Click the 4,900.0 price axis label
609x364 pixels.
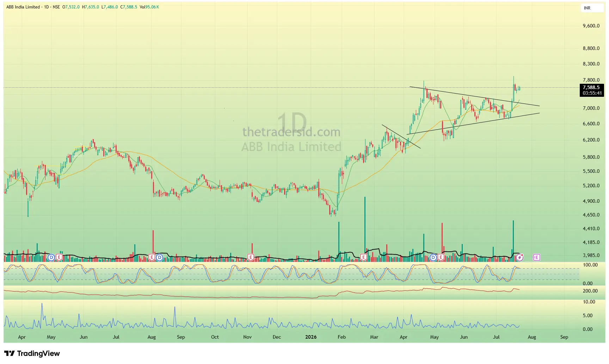[591, 201]
